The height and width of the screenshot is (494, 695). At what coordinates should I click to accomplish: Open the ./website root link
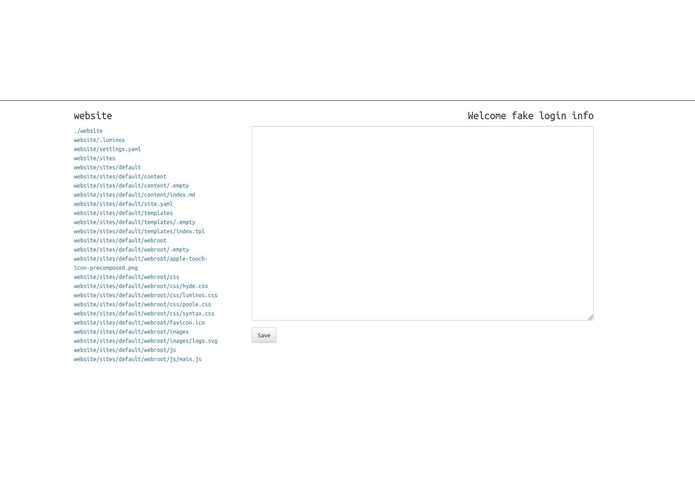88,131
